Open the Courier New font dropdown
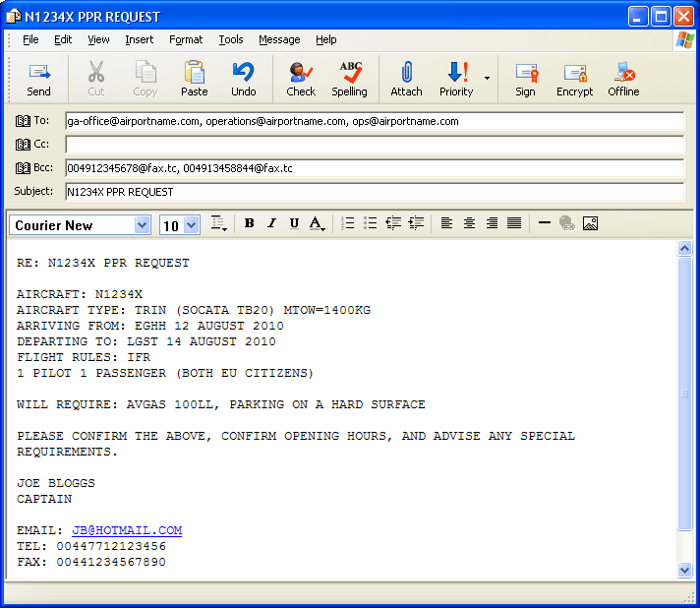Viewport: 700px width, 608px height. (142, 224)
